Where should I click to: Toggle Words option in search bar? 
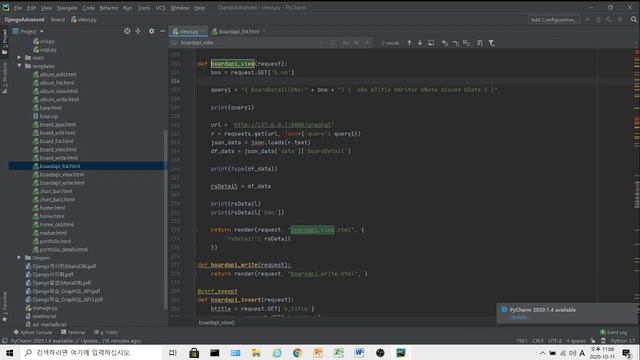pyautogui.click(x=356, y=43)
